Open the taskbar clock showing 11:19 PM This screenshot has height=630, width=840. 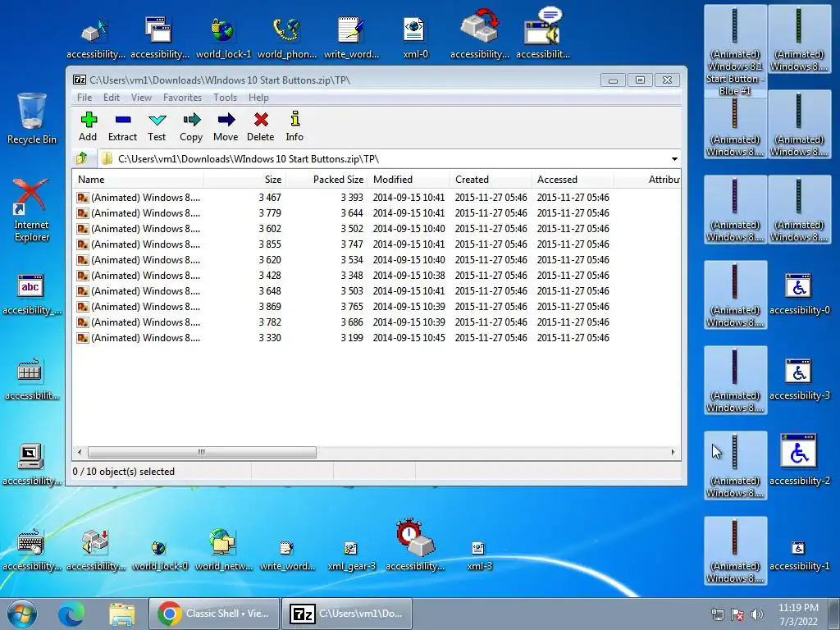point(798,614)
